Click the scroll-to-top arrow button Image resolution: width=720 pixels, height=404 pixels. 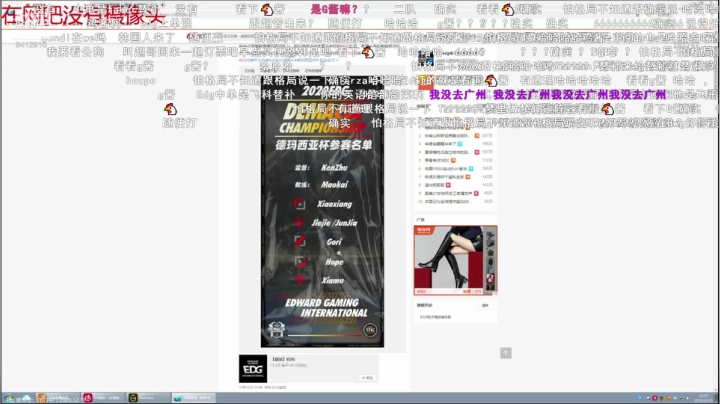tap(506, 353)
